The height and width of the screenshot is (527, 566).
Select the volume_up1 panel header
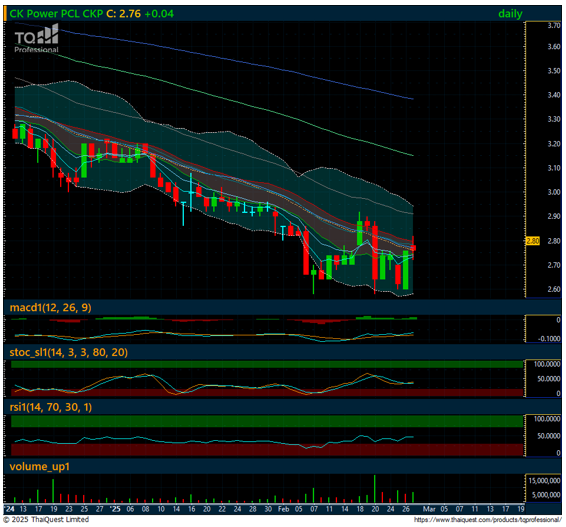(x=39, y=466)
